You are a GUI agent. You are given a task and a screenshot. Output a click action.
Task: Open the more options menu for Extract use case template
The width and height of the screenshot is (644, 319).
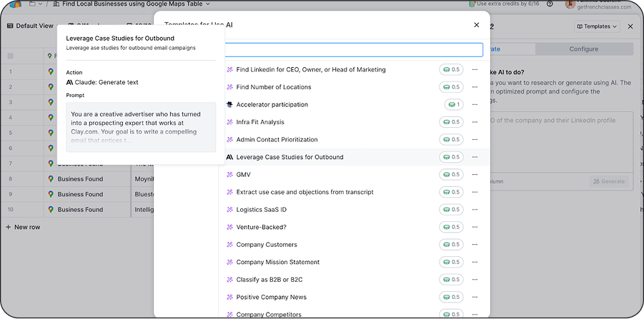point(475,192)
